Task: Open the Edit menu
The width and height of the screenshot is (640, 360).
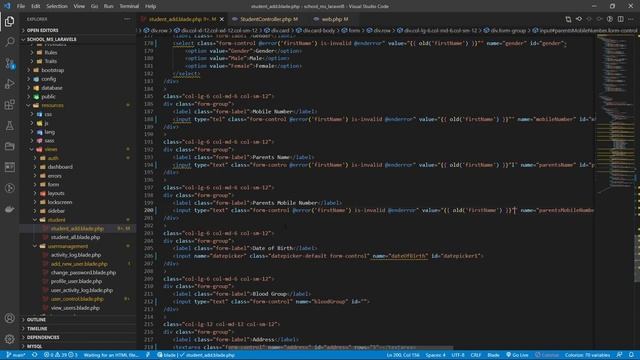Action: pyautogui.click(x=36, y=6)
